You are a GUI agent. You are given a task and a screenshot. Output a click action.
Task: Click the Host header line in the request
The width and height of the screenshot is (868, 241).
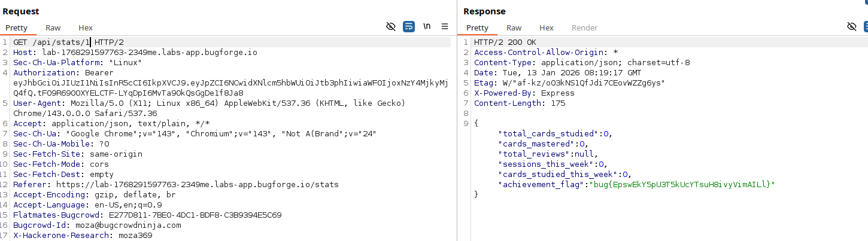coord(135,53)
